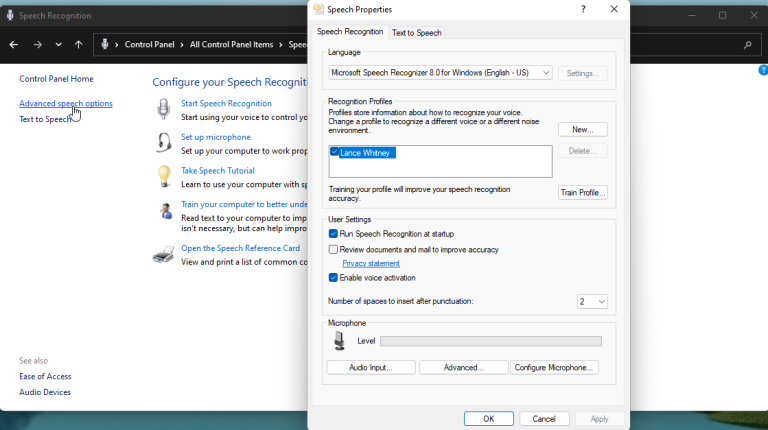Select the Speech Recognition tab
This screenshot has width=768, height=430.
click(350, 32)
